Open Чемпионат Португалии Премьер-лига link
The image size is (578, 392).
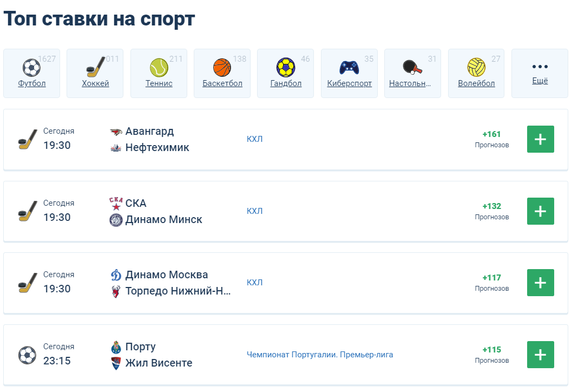point(320,355)
